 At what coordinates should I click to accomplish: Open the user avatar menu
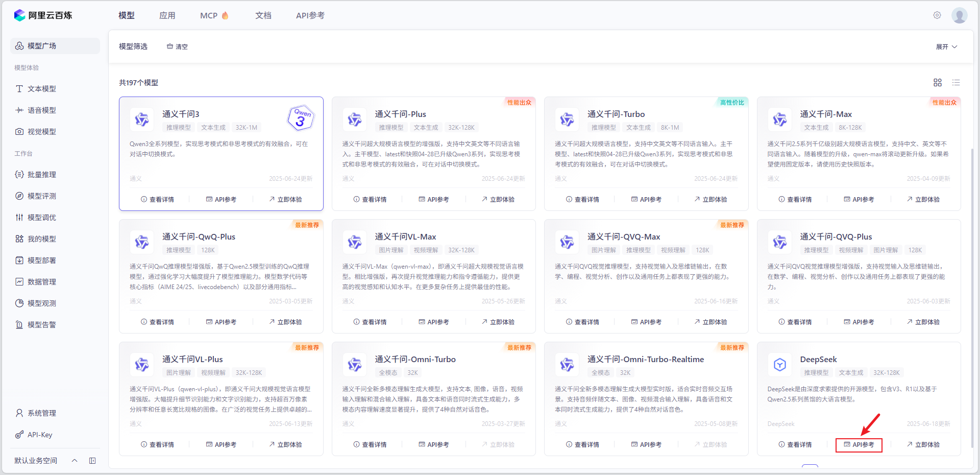pyautogui.click(x=960, y=15)
